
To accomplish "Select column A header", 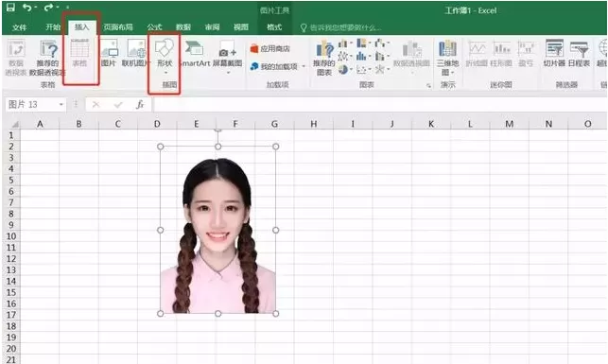I will [40, 124].
